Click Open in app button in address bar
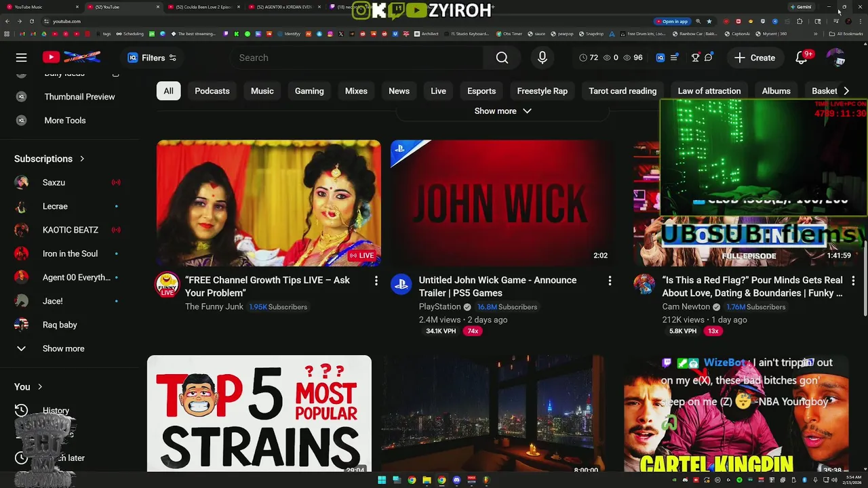 tap(671, 21)
